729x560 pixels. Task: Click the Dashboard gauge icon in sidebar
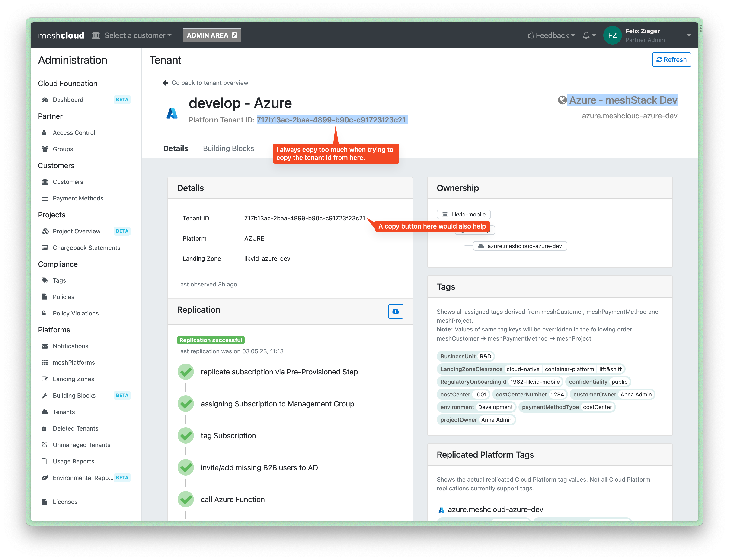pyautogui.click(x=45, y=100)
